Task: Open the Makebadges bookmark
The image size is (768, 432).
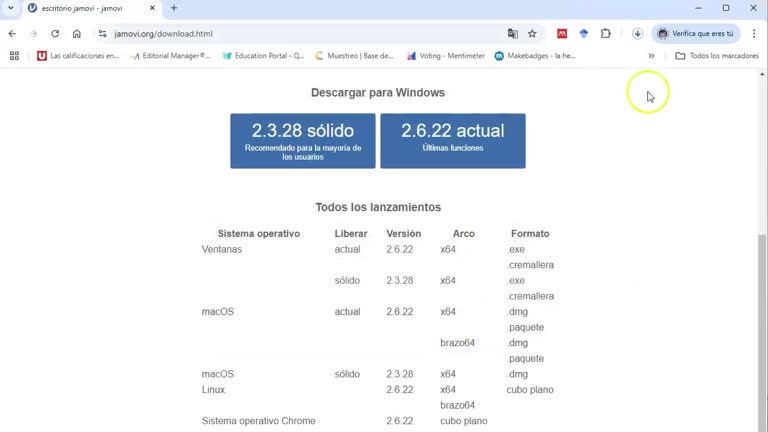Action: tap(535, 56)
